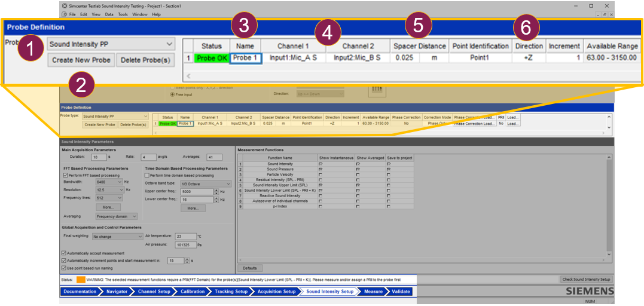The image size is (644, 306).
Task: Open the Window menu
Action: 140,14
